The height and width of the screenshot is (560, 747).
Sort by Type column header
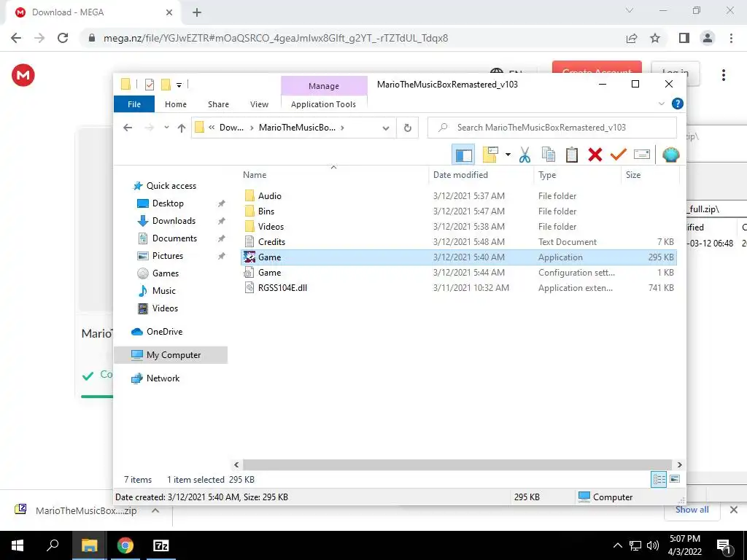coord(578,175)
